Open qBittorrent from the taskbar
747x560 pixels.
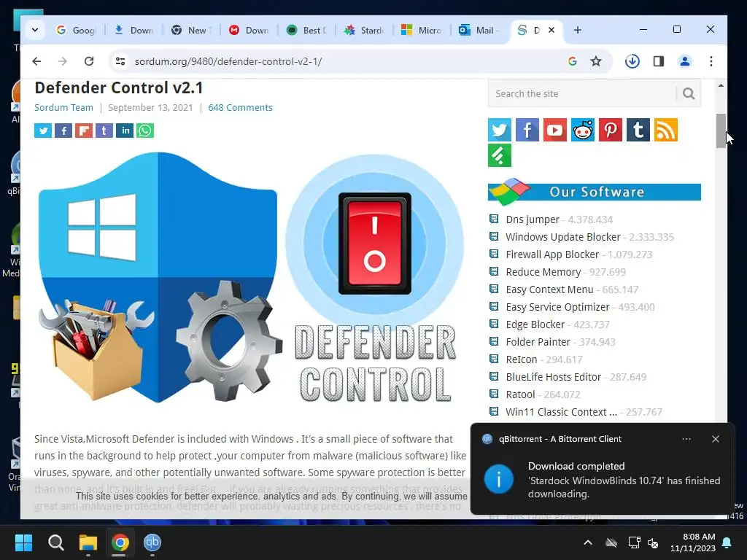(x=152, y=542)
